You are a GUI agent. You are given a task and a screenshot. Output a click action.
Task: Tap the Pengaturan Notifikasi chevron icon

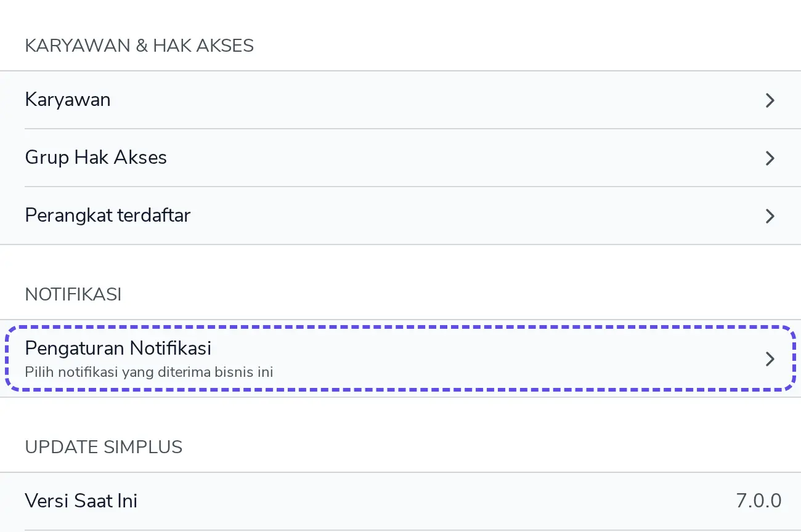[x=770, y=359]
